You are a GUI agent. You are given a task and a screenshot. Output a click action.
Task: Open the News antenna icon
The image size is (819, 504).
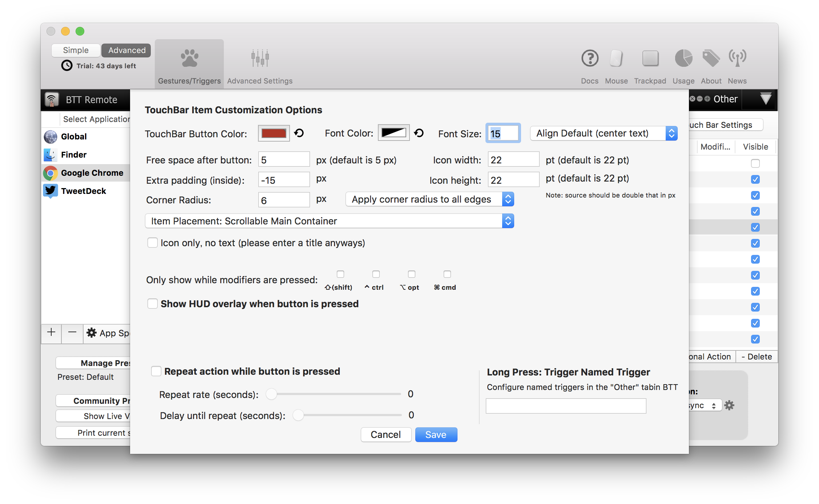[x=737, y=58]
